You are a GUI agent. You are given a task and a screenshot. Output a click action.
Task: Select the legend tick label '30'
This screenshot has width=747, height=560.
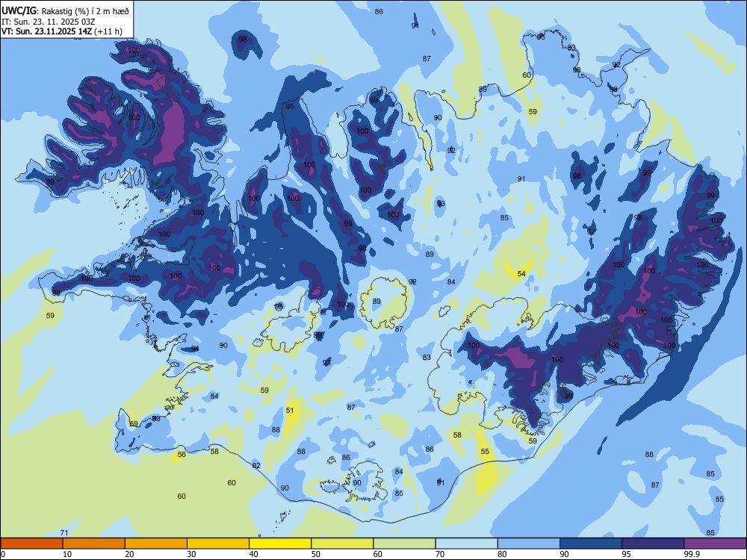191,554
